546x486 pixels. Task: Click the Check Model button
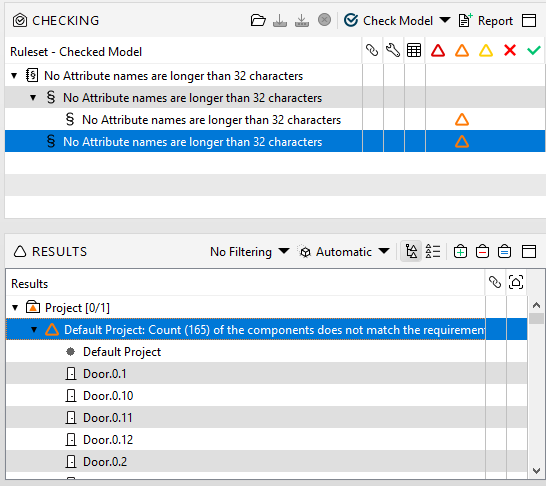[x=388, y=21]
